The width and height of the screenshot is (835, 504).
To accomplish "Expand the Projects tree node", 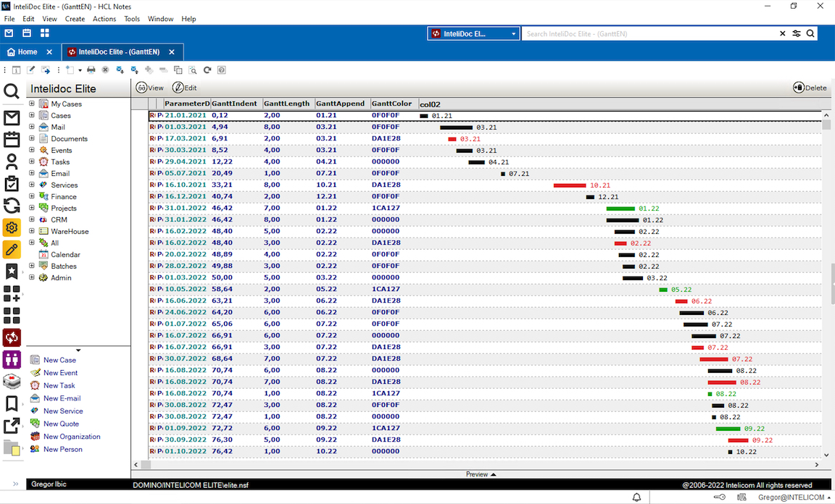I will (x=31, y=208).
